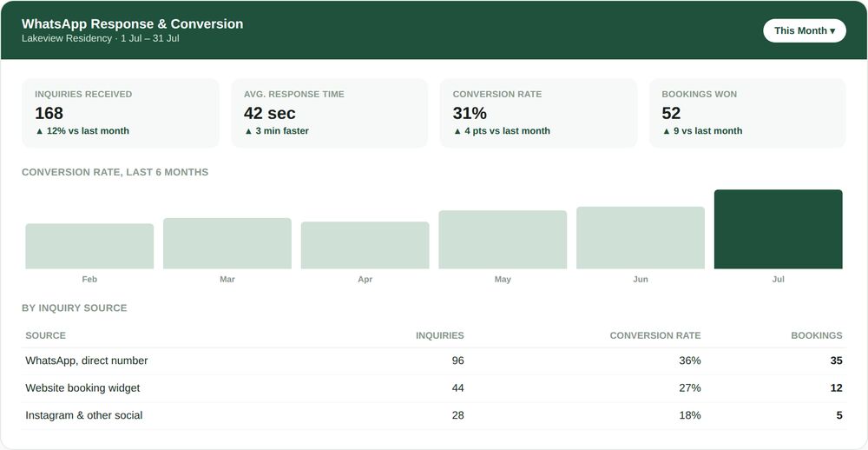The image size is (868, 450).
Task: Click the Feb conversion rate bar
Action: tap(89, 246)
